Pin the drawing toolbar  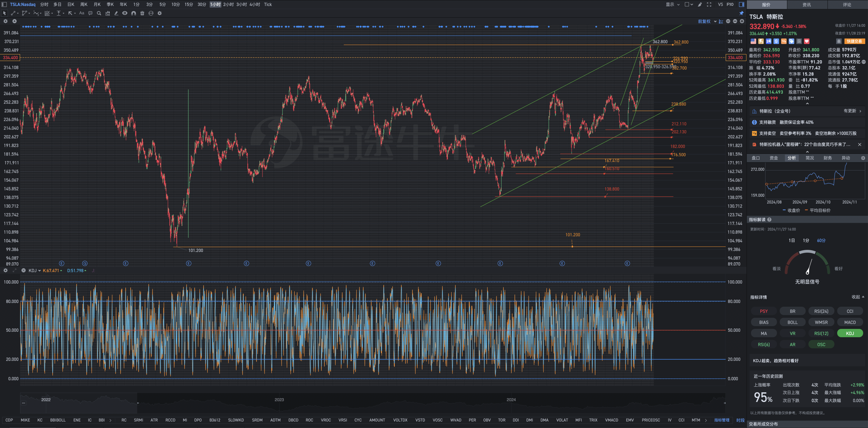741,13
